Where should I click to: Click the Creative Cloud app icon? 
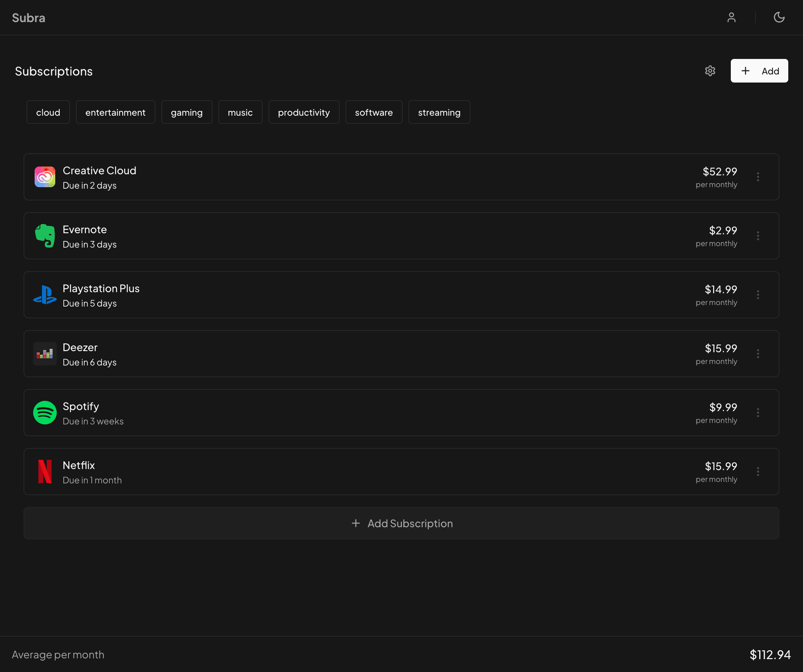pos(45,177)
